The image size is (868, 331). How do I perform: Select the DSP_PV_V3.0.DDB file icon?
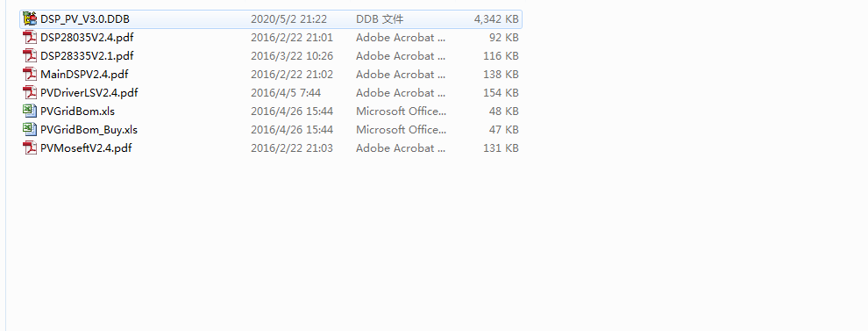tap(30, 18)
